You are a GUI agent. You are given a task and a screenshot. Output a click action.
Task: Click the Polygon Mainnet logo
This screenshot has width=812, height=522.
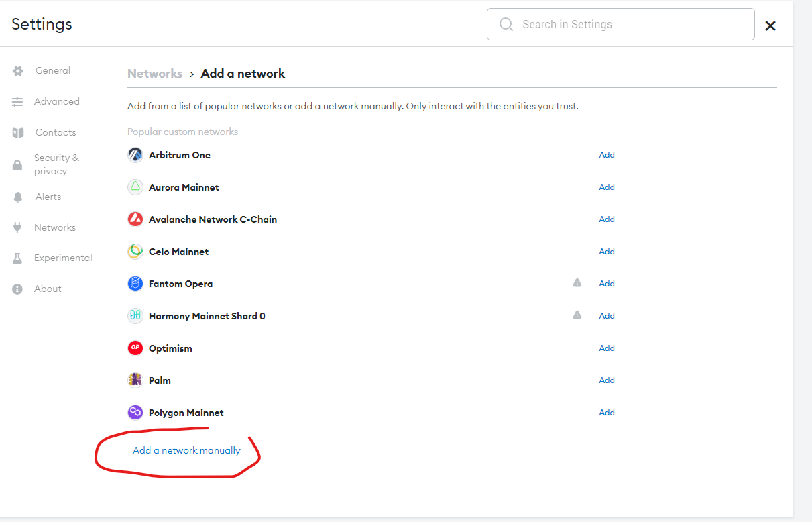click(x=135, y=413)
